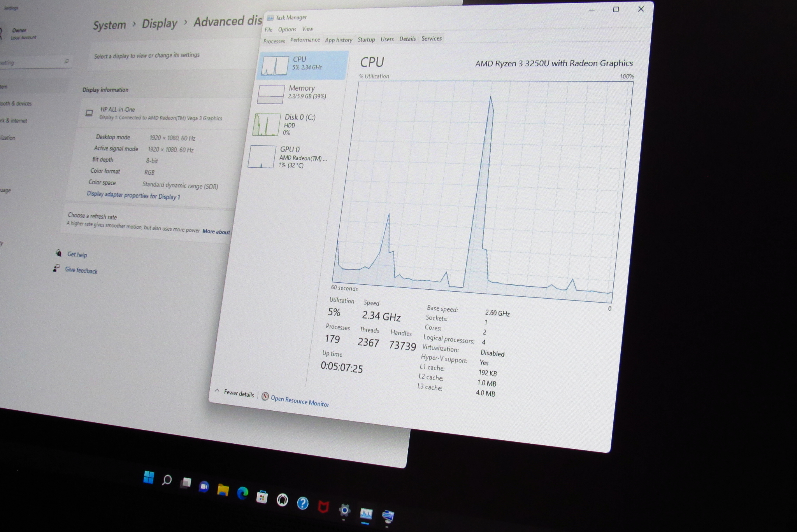Open File Explorer from the taskbar
The height and width of the screenshot is (532, 797).
pos(223,490)
